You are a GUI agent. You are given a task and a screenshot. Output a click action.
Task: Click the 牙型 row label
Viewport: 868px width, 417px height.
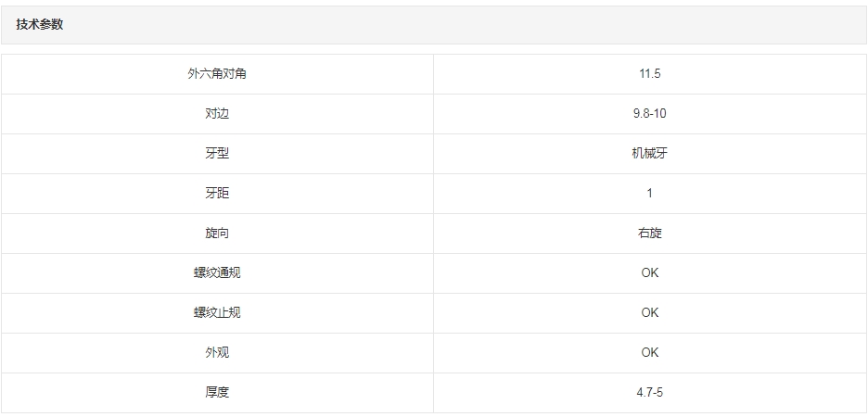[217, 153]
